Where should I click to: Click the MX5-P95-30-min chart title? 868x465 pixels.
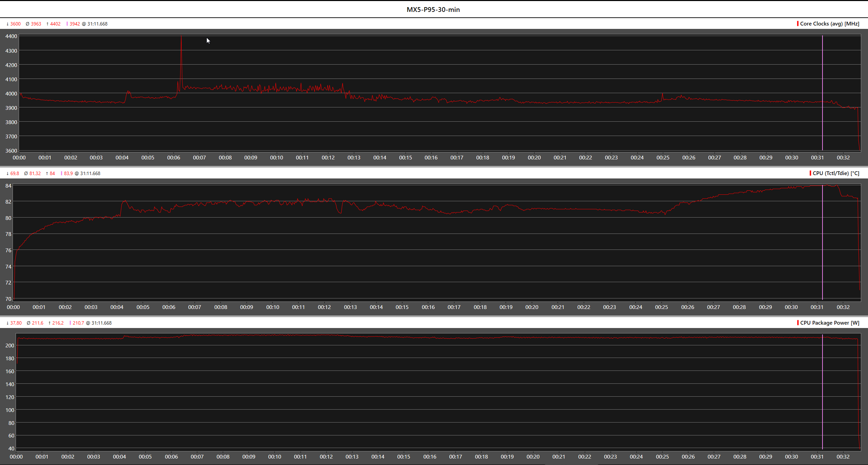[433, 10]
